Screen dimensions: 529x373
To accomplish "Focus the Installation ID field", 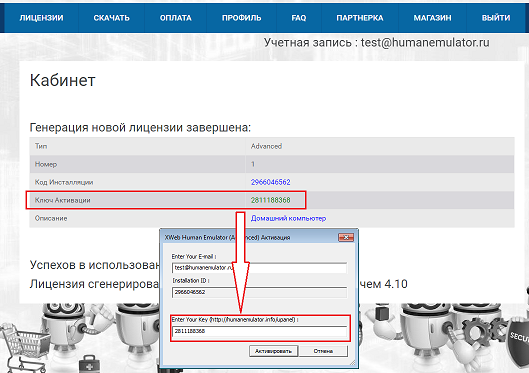I will (259, 292).
